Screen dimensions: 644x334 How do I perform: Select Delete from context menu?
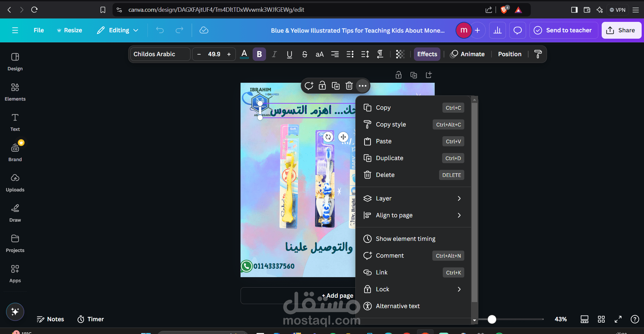(x=414, y=175)
